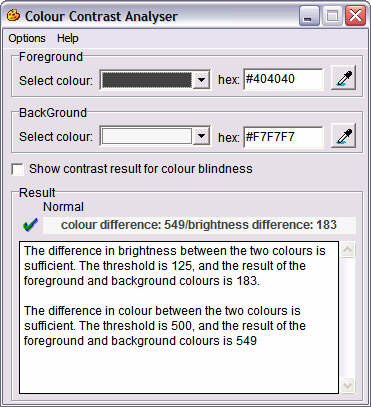Click the result text scrollbar down arrow
The image size is (371, 407).
pos(348,386)
